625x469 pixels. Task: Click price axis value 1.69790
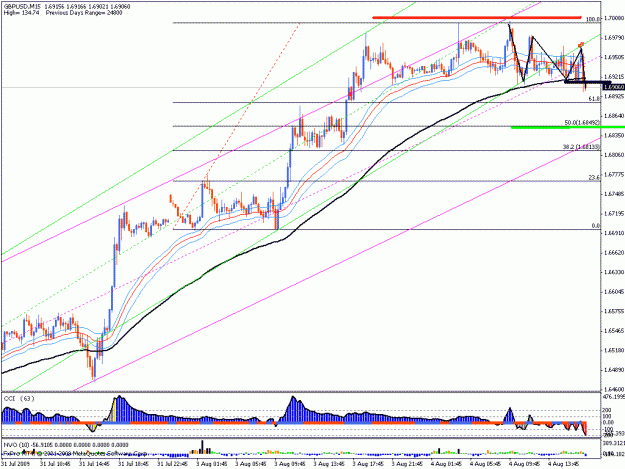click(614, 38)
